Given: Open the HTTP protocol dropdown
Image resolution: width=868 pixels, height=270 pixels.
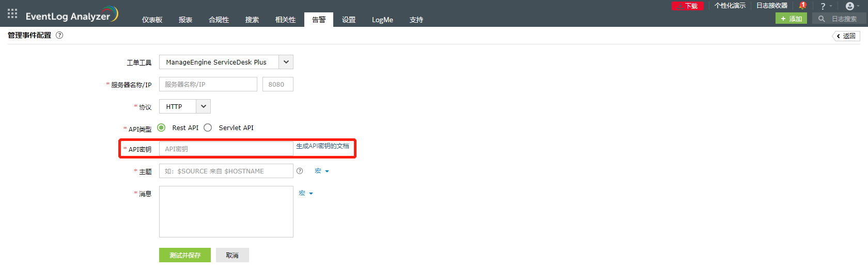Looking at the screenshot, I should click(x=185, y=106).
